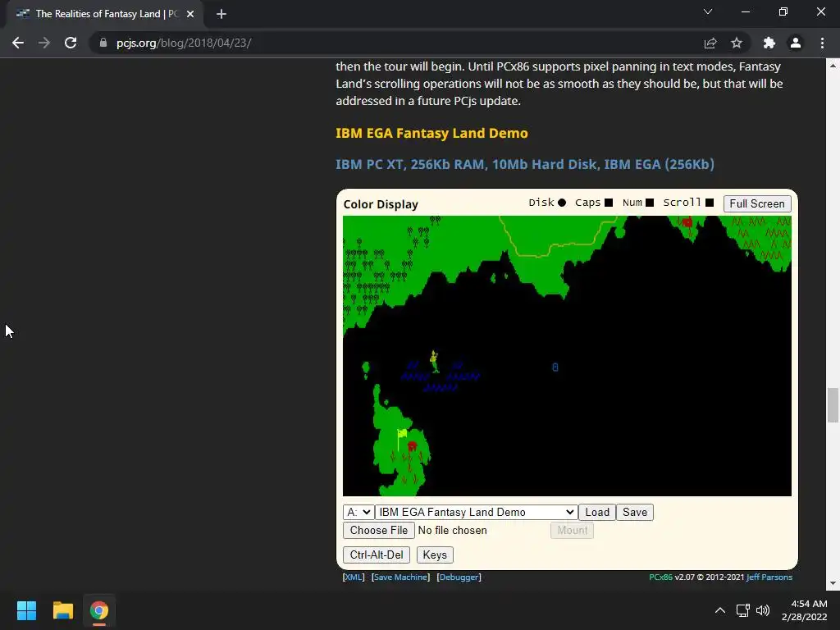The image size is (840, 630).
Task: Click the page vertical scrollbar thumb
Action: [x=833, y=405]
